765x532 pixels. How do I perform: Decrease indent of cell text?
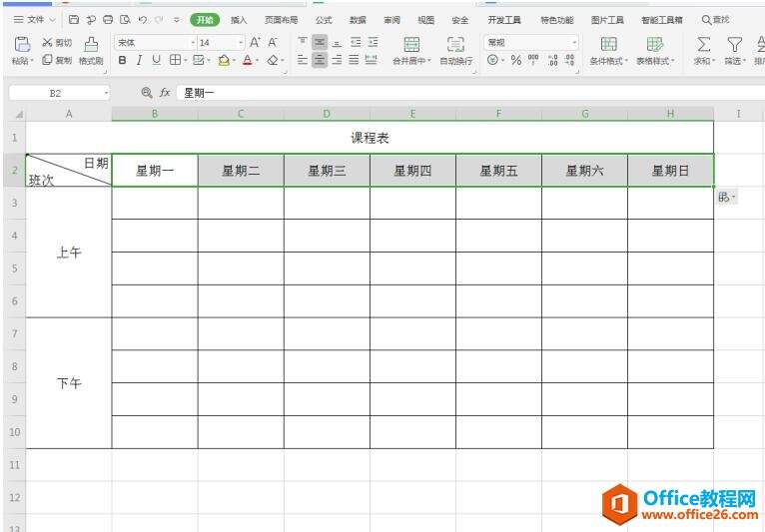click(356, 43)
